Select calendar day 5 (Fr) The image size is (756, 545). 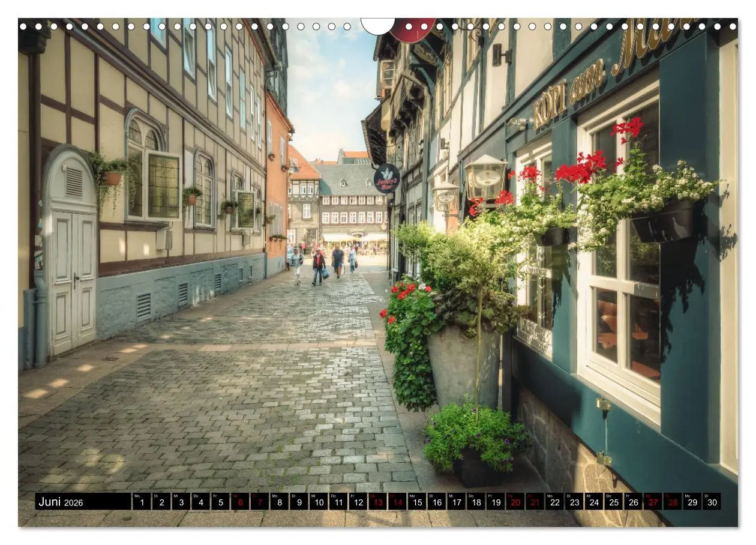pyautogui.click(x=220, y=502)
